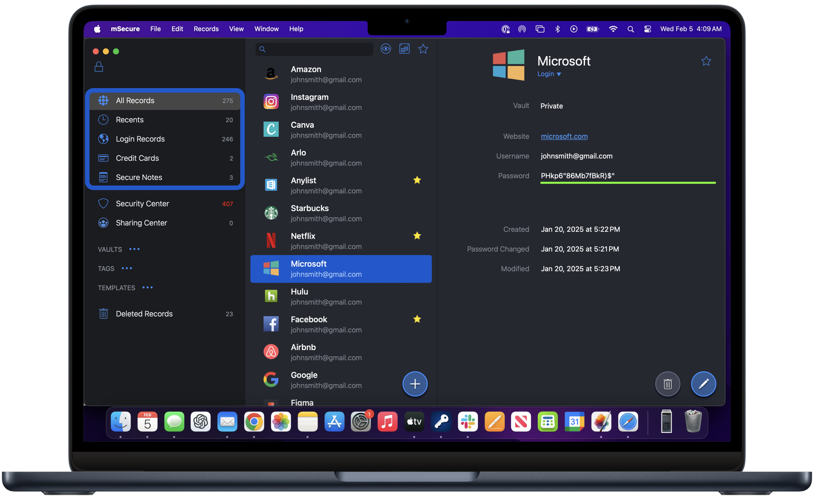Click the lock icon in sidebar
This screenshot has height=504, width=816.
[x=99, y=67]
